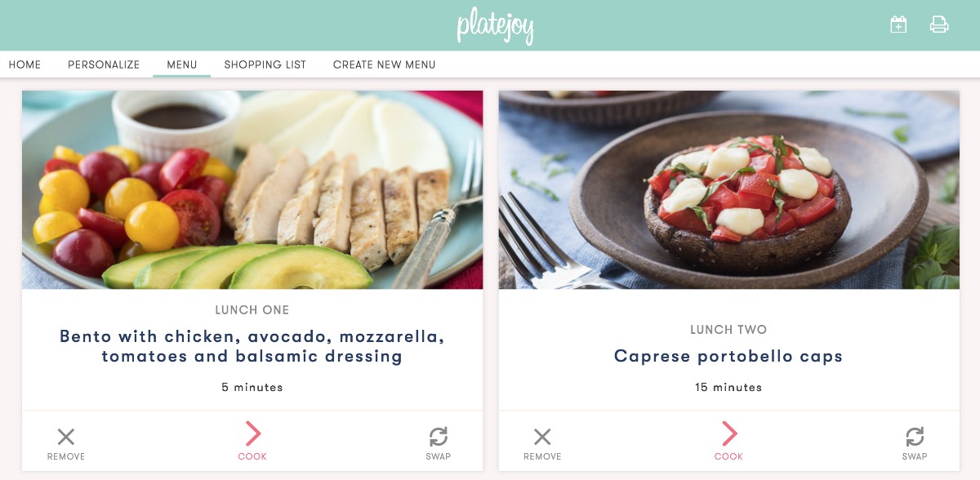Click the printer icon in header
Image resolution: width=980 pixels, height=480 pixels.
click(939, 25)
